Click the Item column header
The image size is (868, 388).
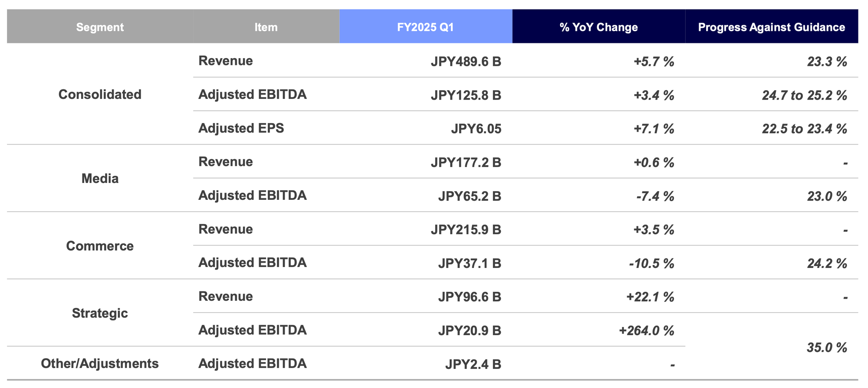pyautogui.click(x=266, y=27)
